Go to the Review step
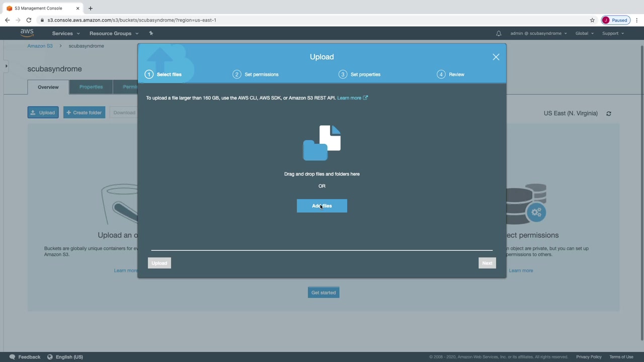The height and width of the screenshot is (362, 644). click(451, 74)
